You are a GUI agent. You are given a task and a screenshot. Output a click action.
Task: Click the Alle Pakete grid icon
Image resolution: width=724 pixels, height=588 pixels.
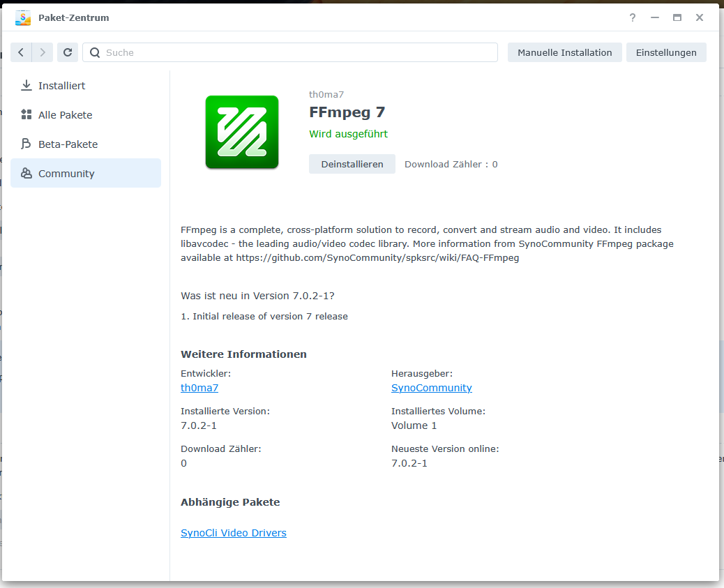click(x=27, y=114)
